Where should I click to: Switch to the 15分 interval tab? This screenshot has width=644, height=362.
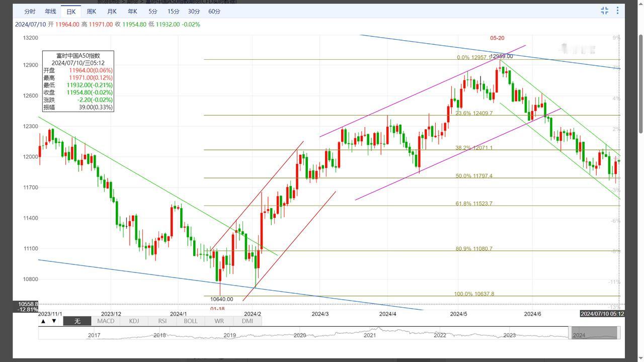click(x=173, y=11)
